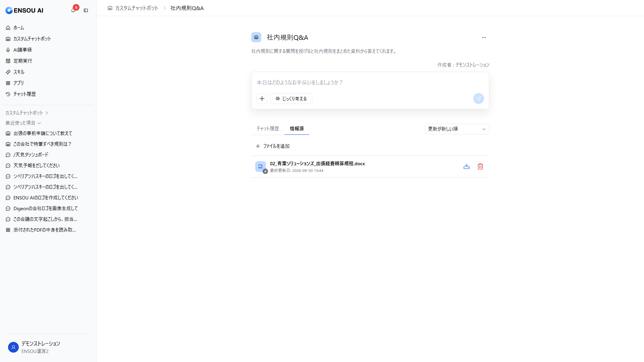The height and width of the screenshot is (362, 644).
Task: Select the 情報源 tab
Action: coord(297,129)
